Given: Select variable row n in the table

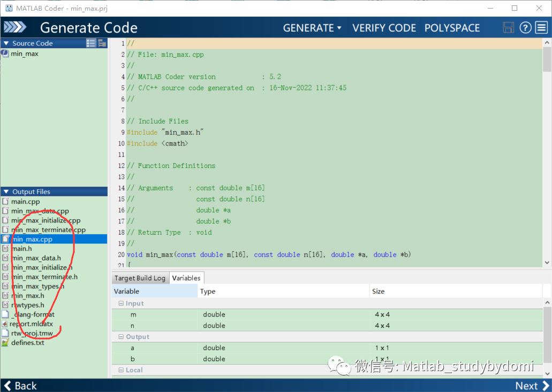Looking at the screenshot, I should [327, 326].
